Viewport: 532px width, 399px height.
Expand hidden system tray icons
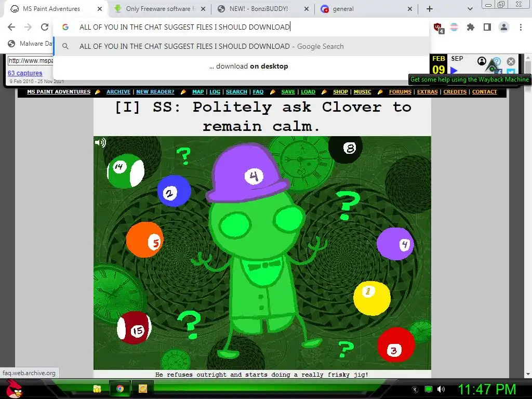click(415, 390)
